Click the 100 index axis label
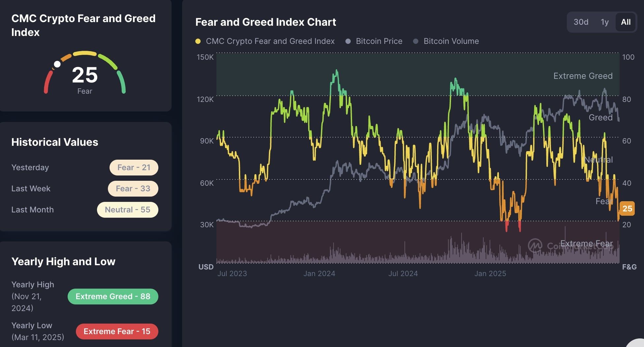Viewport: 644px width, 347px height. pos(628,57)
